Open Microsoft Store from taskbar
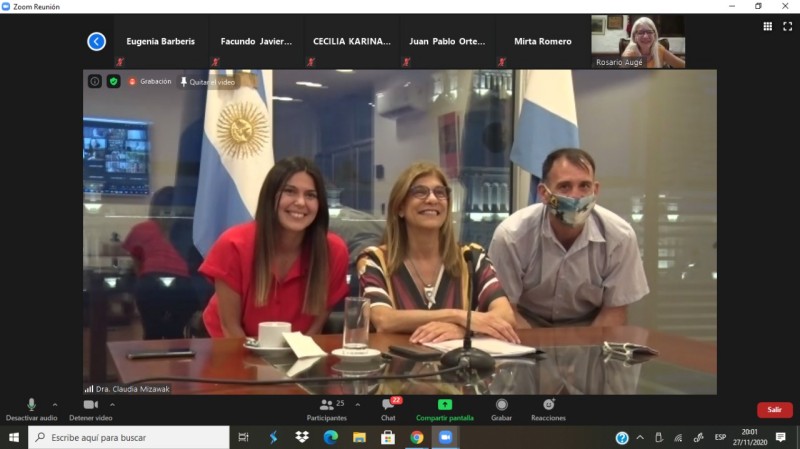The height and width of the screenshot is (449, 800). coord(388,437)
